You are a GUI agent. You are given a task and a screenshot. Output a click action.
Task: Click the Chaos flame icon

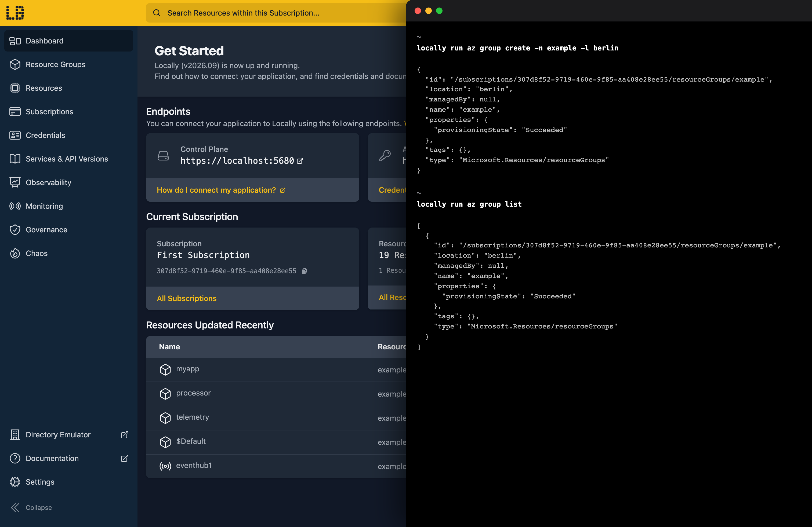click(x=15, y=253)
